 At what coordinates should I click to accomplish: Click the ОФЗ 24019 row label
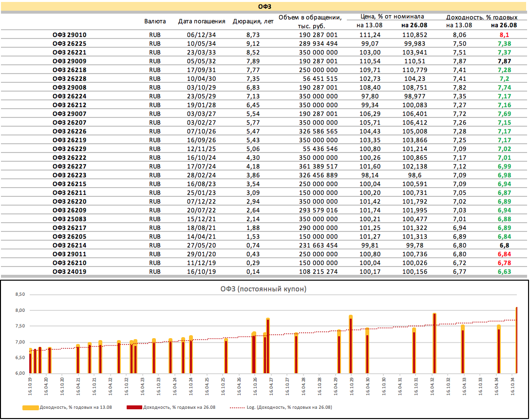pyautogui.click(x=69, y=271)
